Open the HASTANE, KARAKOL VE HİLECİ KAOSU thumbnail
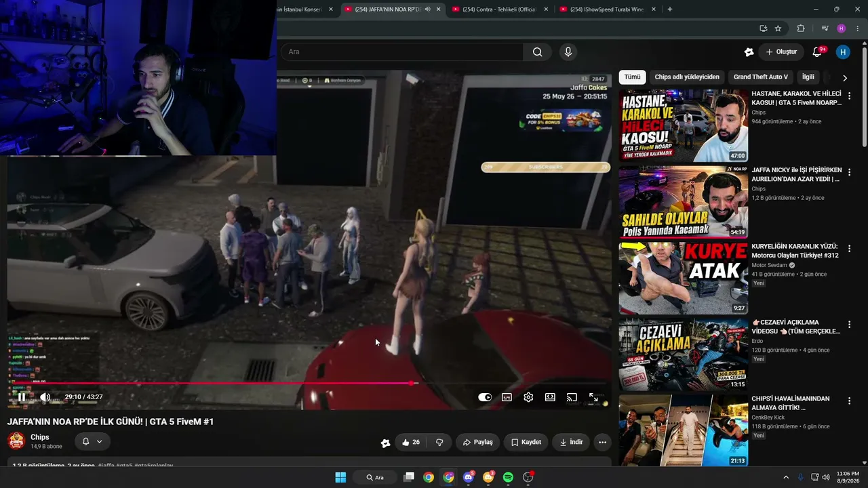This screenshot has height=488, width=868. point(684,125)
